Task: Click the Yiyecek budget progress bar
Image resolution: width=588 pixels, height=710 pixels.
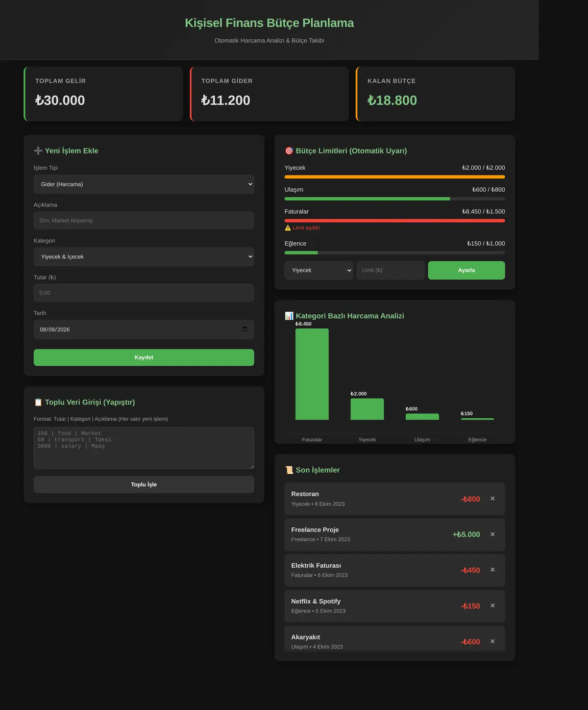Action: pos(395,177)
